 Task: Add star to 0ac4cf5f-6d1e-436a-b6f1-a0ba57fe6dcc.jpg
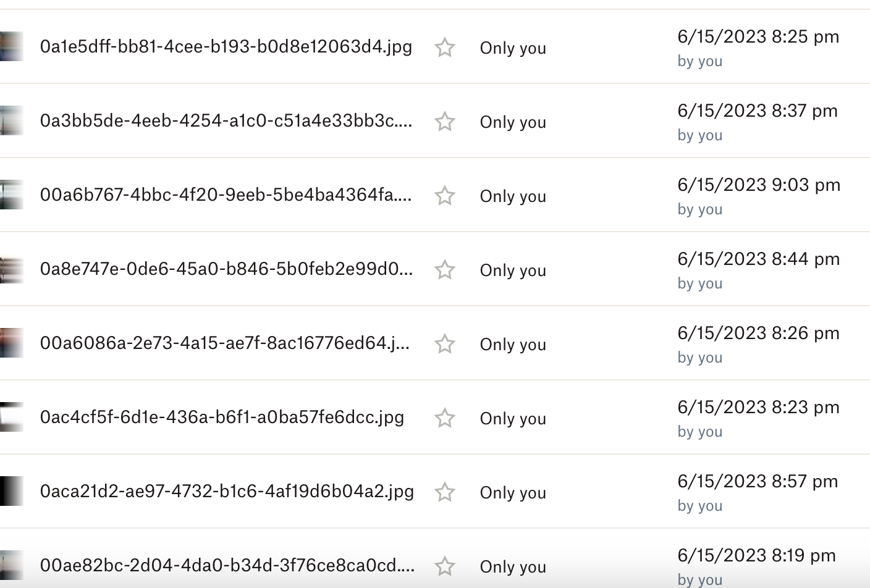tap(445, 418)
